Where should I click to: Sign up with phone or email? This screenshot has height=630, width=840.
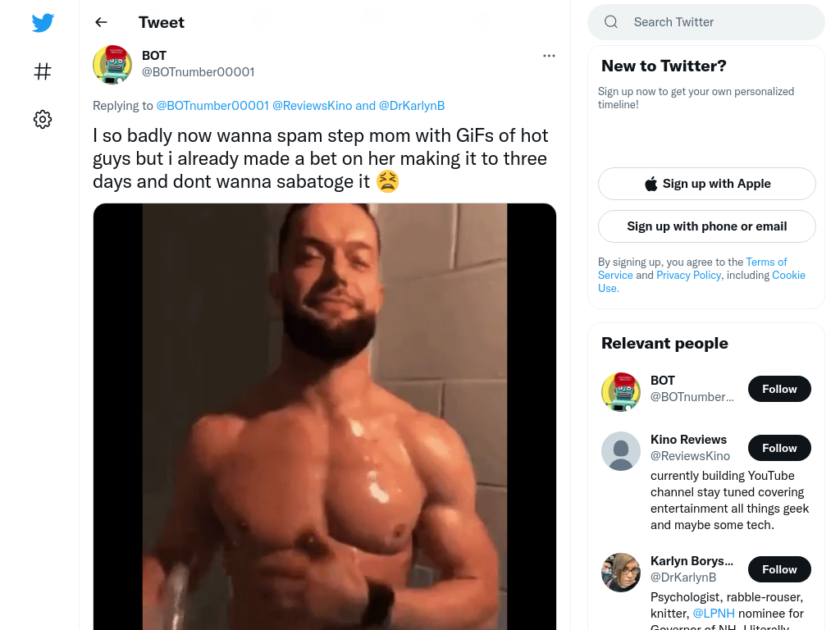click(706, 226)
